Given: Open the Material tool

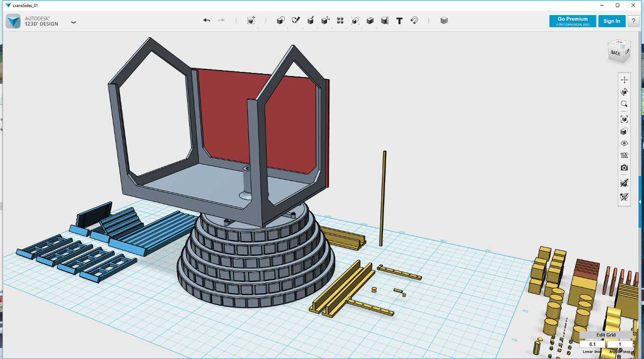Looking at the screenshot, I should pos(444,21).
